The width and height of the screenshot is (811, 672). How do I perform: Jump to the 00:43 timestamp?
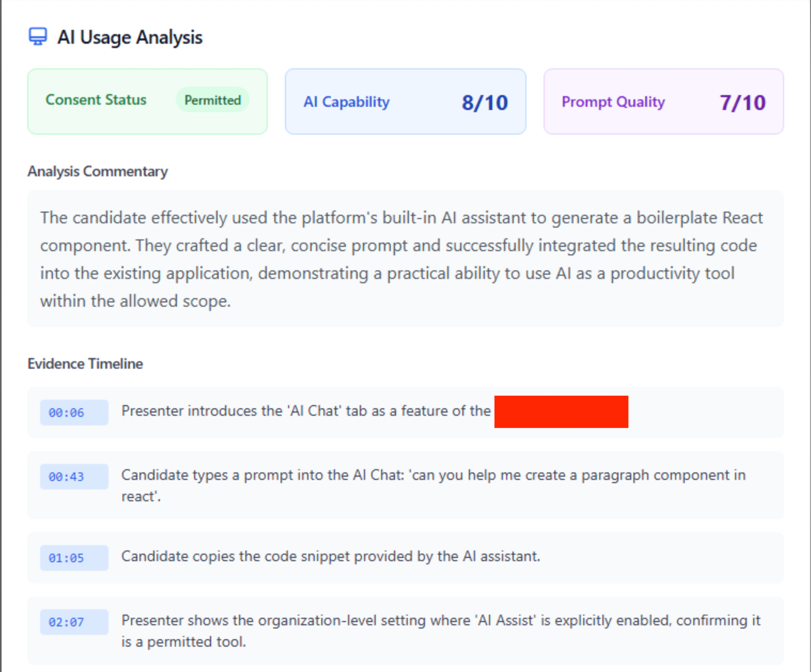(74, 477)
